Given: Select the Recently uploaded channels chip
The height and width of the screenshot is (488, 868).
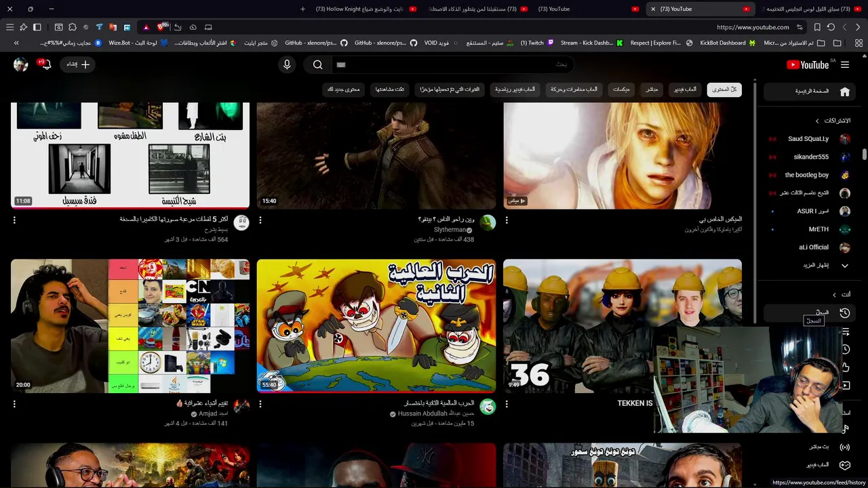Looking at the screenshot, I should pos(450,89).
